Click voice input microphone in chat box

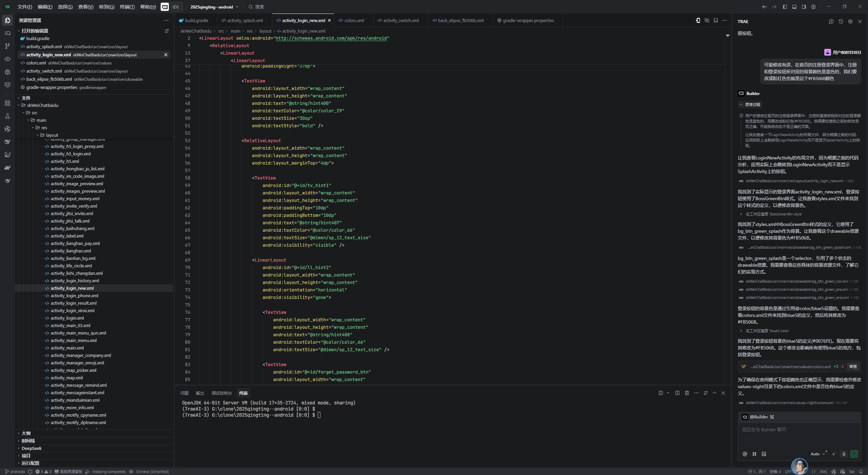[x=844, y=454]
